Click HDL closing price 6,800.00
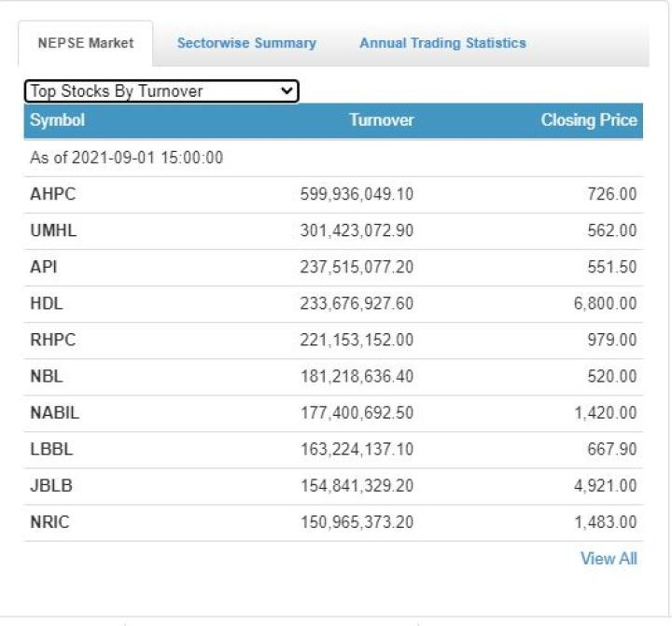The width and height of the screenshot is (672, 626). 606,303
